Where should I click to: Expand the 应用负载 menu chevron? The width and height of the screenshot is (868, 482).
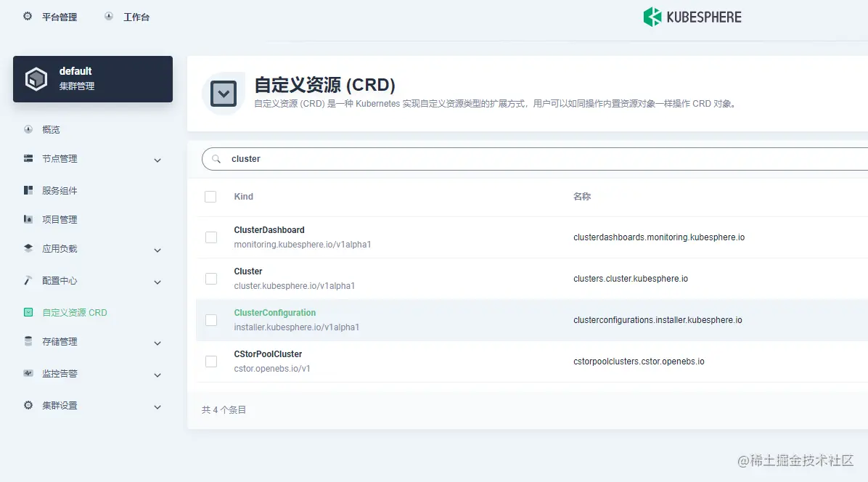[157, 250]
